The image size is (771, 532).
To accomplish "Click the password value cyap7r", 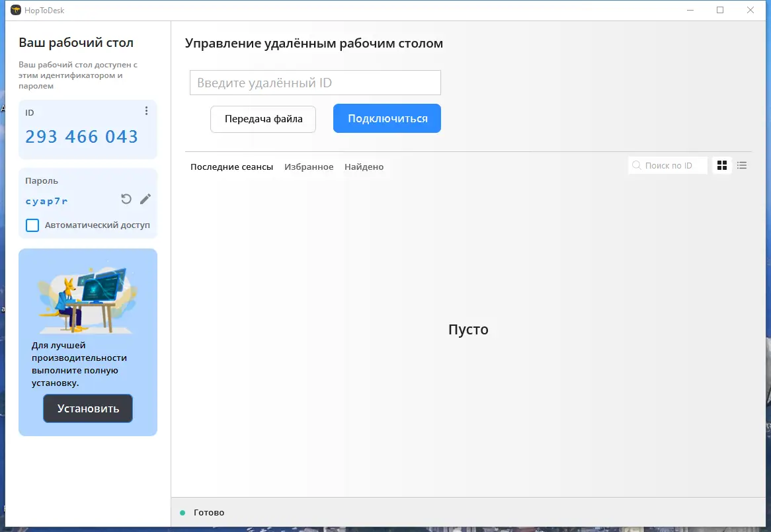I will (47, 201).
